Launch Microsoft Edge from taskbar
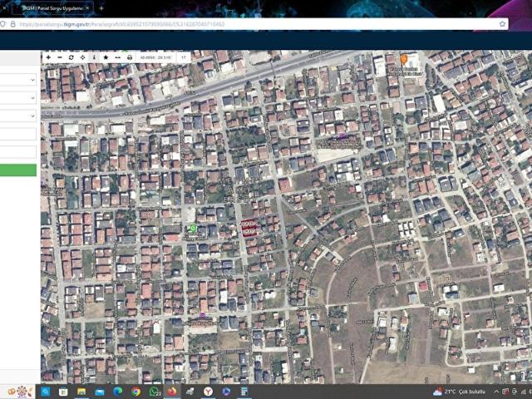The width and height of the screenshot is (532, 399). pos(118,392)
